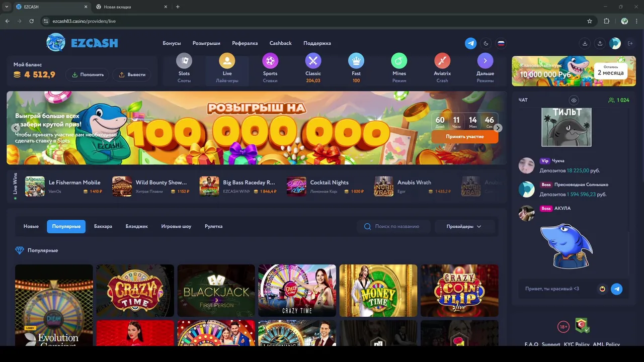This screenshot has width=644, height=362.
Task: Toggle the dark mode moon icon
Action: click(486, 43)
